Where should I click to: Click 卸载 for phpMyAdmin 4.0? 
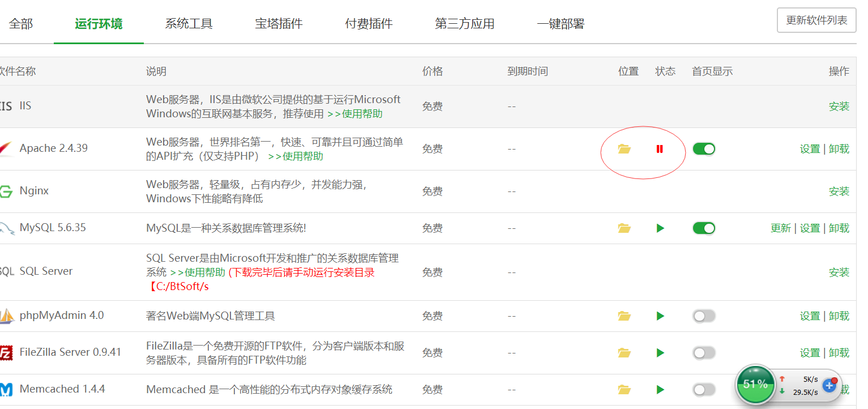[x=839, y=316]
